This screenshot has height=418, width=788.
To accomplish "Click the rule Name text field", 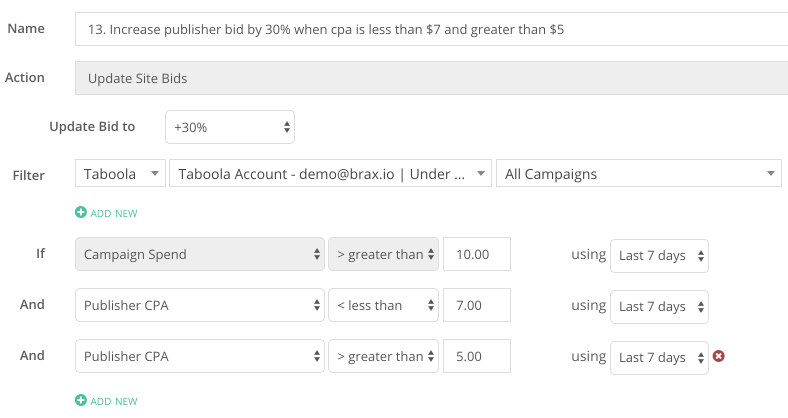I will (x=432, y=29).
